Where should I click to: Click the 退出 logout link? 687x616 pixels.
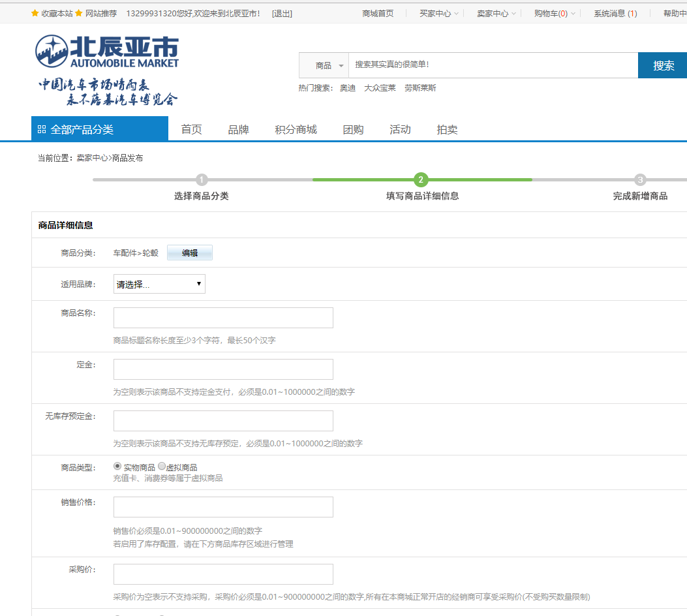pos(282,14)
